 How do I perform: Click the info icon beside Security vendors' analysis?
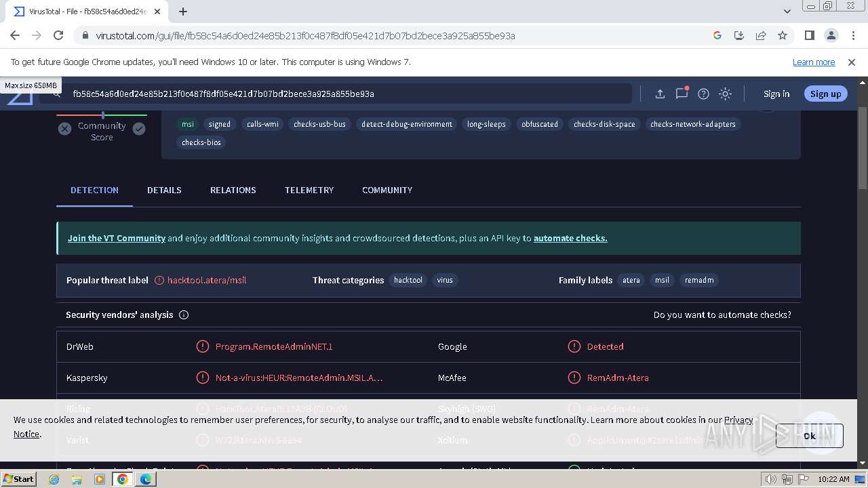point(184,315)
